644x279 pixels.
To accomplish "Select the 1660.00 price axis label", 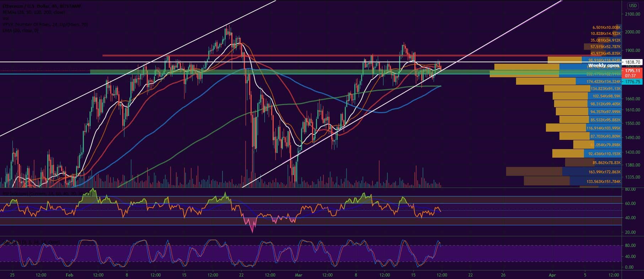I will tap(632, 99).
